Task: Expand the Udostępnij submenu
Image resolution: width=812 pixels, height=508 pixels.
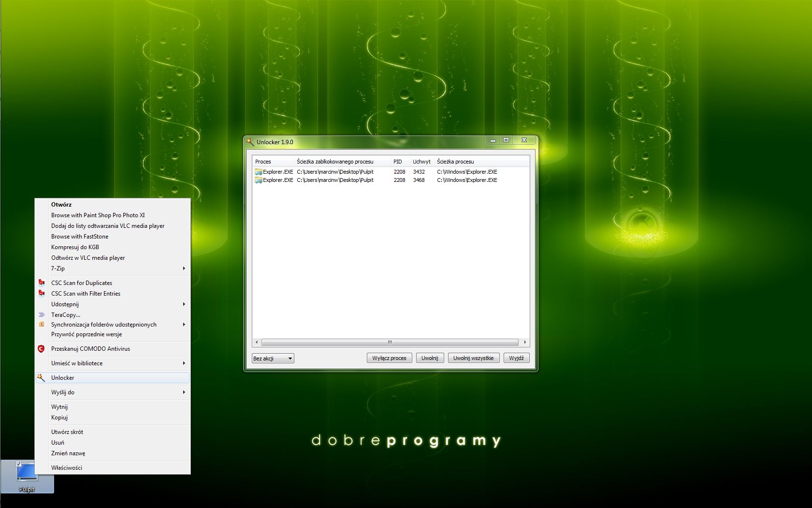Action: click(x=184, y=304)
